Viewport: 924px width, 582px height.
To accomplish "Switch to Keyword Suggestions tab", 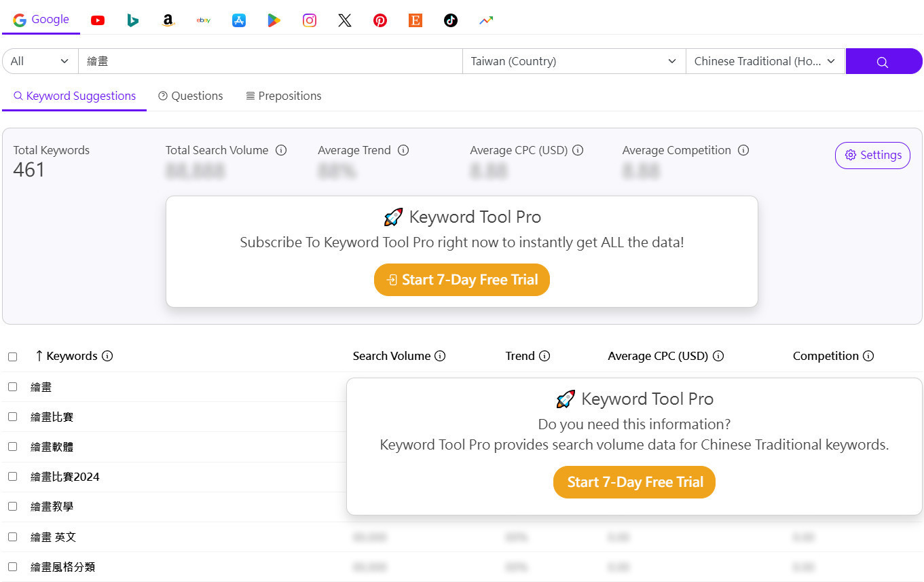I will point(75,96).
